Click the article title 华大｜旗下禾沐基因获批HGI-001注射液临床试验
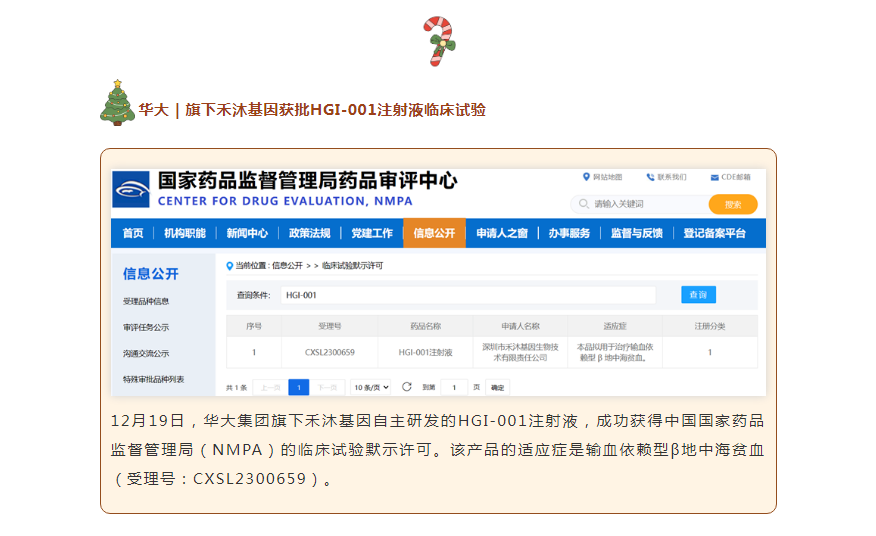Screen dimensions: 876x536 point(312,110)
